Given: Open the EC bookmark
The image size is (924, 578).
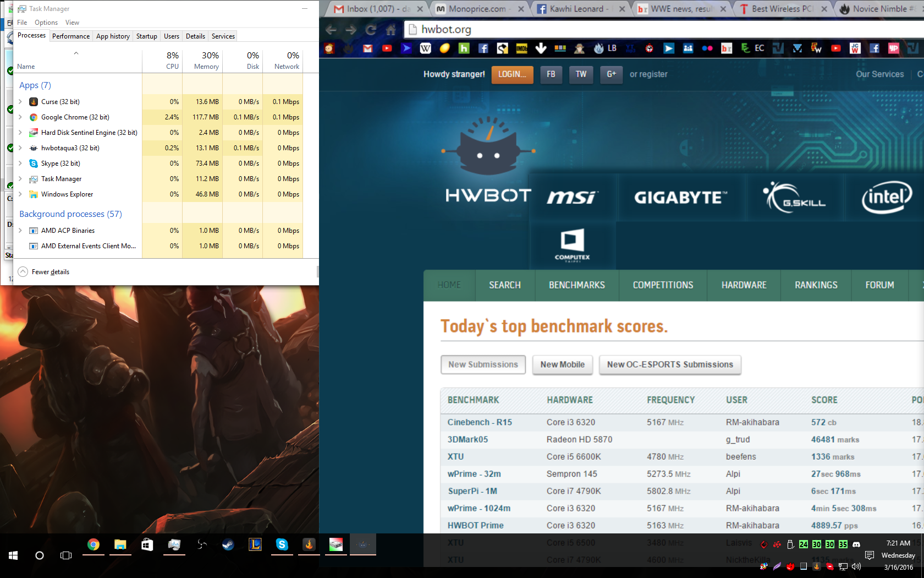Looking at the screenshot, I should (x=752, y=48).
